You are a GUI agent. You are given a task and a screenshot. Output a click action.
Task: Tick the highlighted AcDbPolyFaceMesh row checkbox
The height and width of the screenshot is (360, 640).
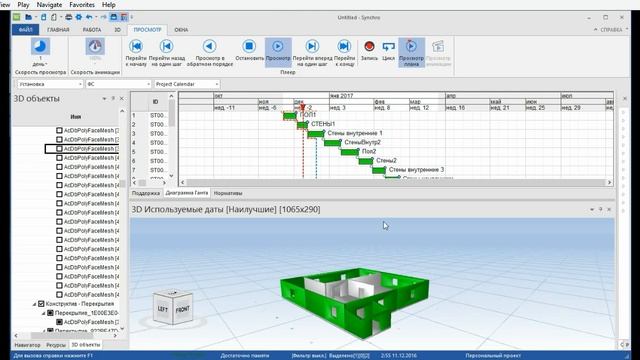click(60, 149)
